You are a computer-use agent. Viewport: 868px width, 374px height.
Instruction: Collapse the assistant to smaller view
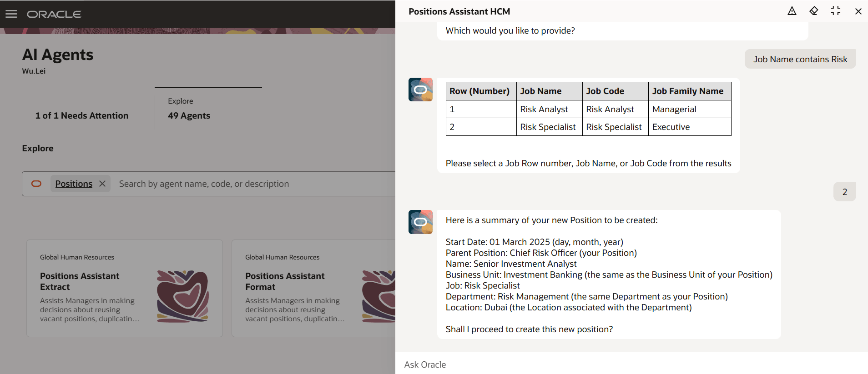tap(836, 11)
